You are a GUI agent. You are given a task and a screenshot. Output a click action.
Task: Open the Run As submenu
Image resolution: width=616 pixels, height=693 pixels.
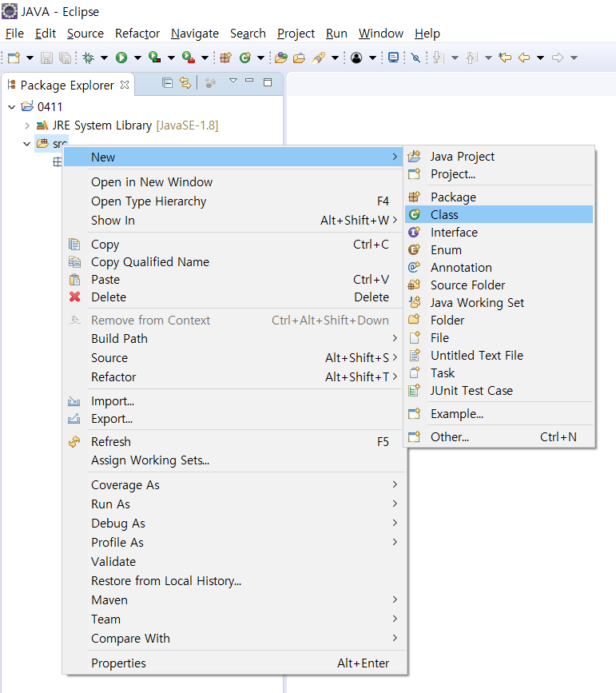(x=235, y=504)
